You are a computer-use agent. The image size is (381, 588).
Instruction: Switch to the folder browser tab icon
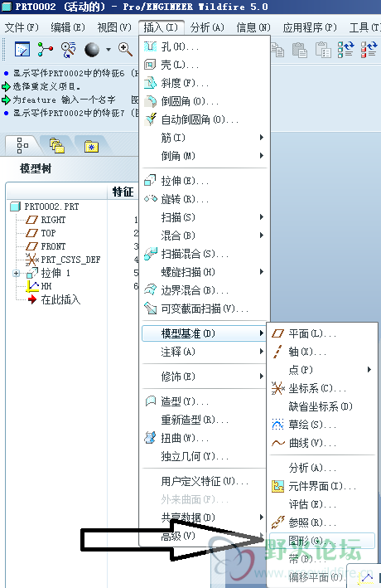[57, 145]
